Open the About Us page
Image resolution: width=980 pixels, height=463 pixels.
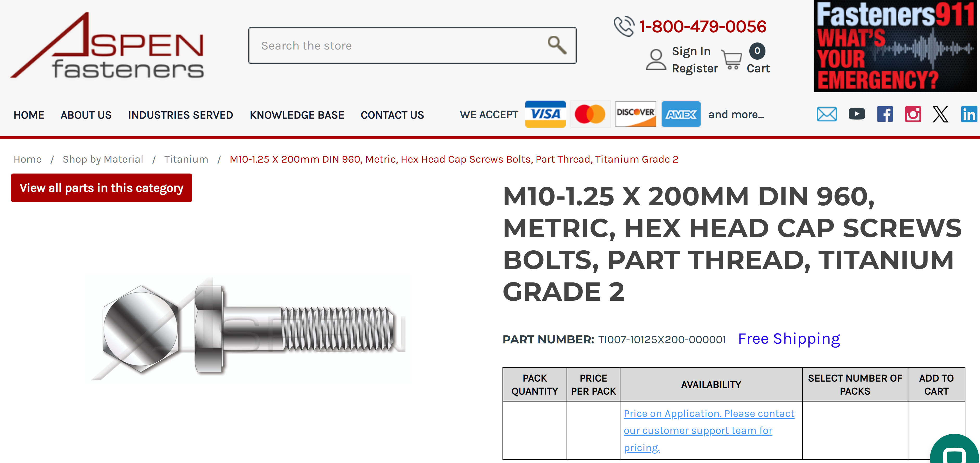pyautogui.click(x=86, y=115)
